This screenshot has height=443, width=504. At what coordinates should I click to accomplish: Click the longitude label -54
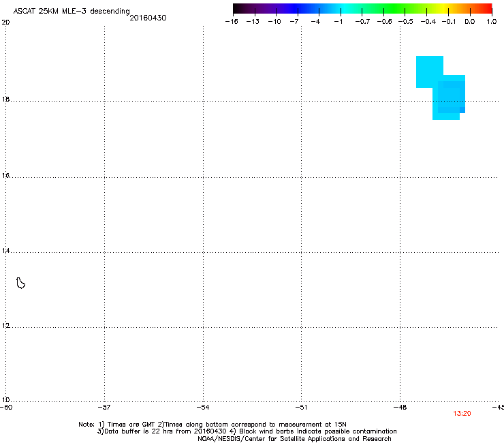203,408
